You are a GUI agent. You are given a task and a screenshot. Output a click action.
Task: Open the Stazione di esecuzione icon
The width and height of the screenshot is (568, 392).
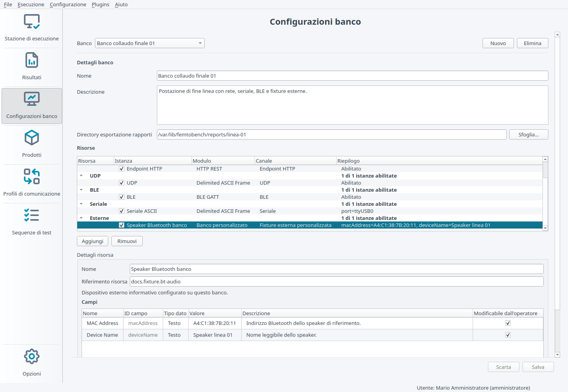pyautogui.click(x=32, y=22)
